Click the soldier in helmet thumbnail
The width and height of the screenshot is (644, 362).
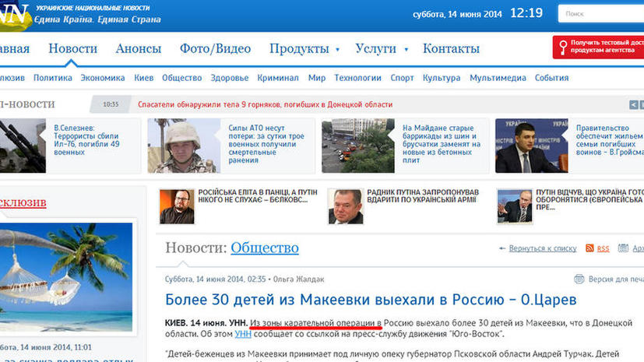click(184, 146)
